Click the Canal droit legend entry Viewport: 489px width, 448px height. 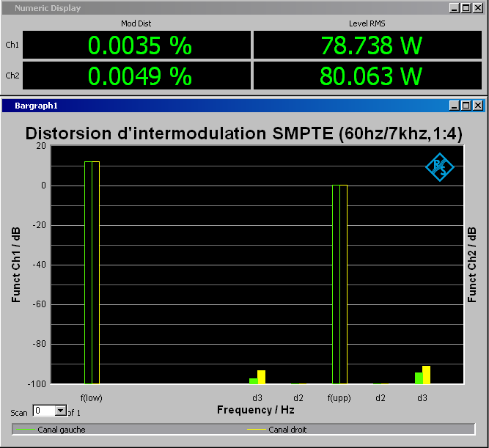point(277,430)
